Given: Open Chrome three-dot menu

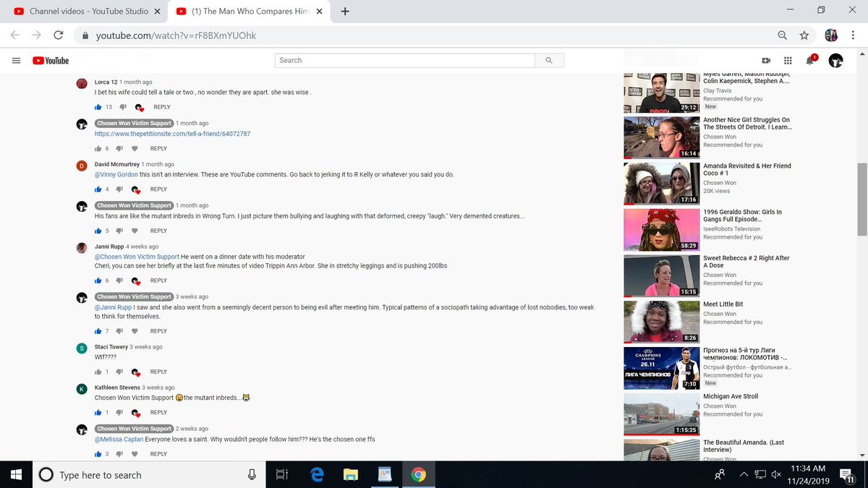Looking at the screenshot, I should click(x=854, y=35).
